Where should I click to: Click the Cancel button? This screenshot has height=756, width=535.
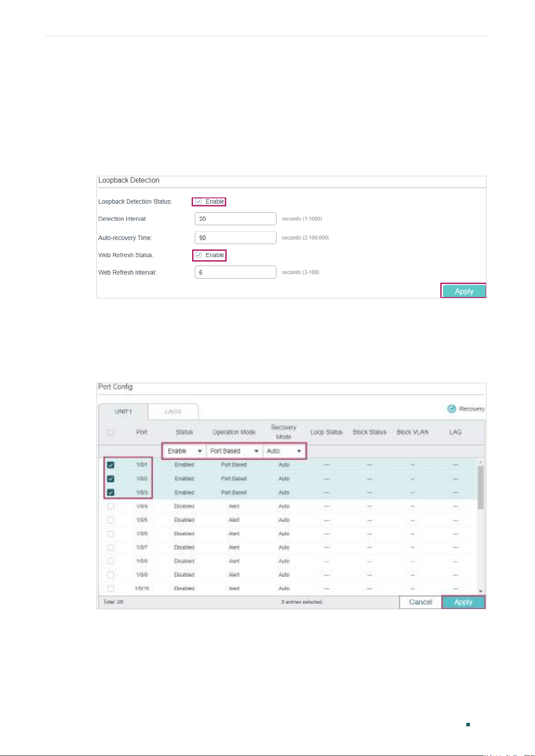tap(421, 602)
